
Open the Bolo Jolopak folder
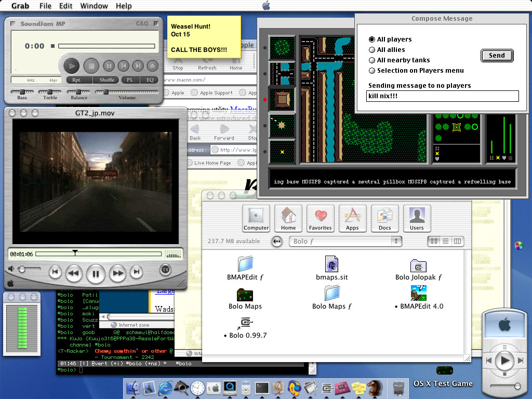pos(418,269)
